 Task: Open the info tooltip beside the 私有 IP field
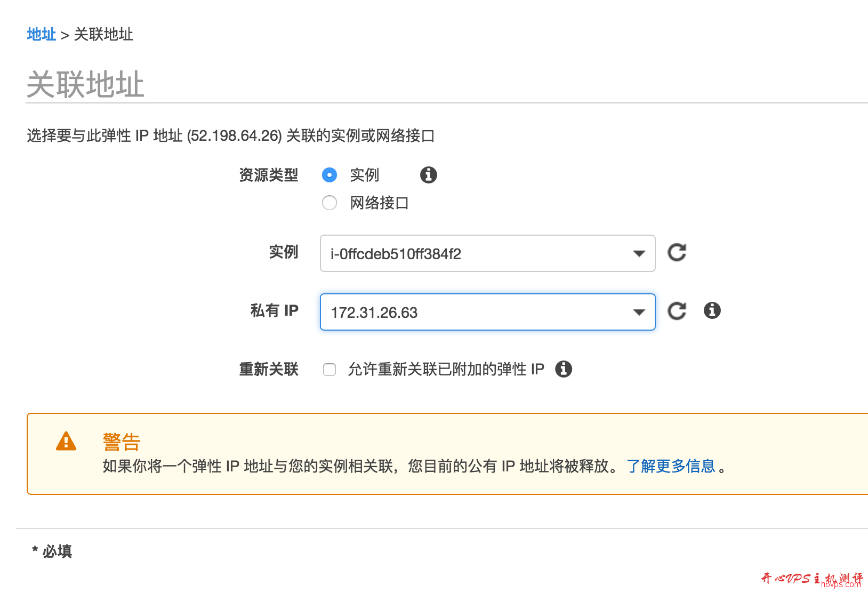(x=712, y=310)
